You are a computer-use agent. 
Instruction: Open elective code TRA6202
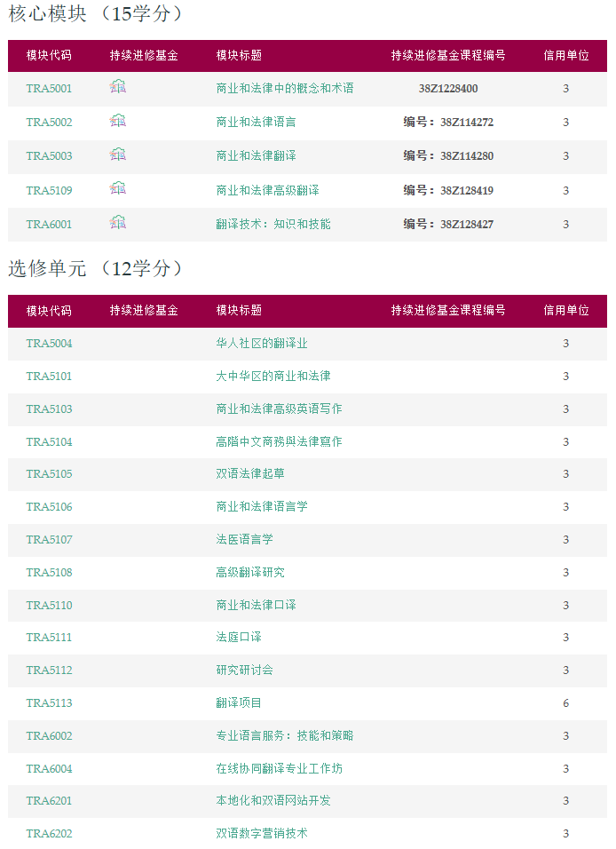click(x=49, y=834)
